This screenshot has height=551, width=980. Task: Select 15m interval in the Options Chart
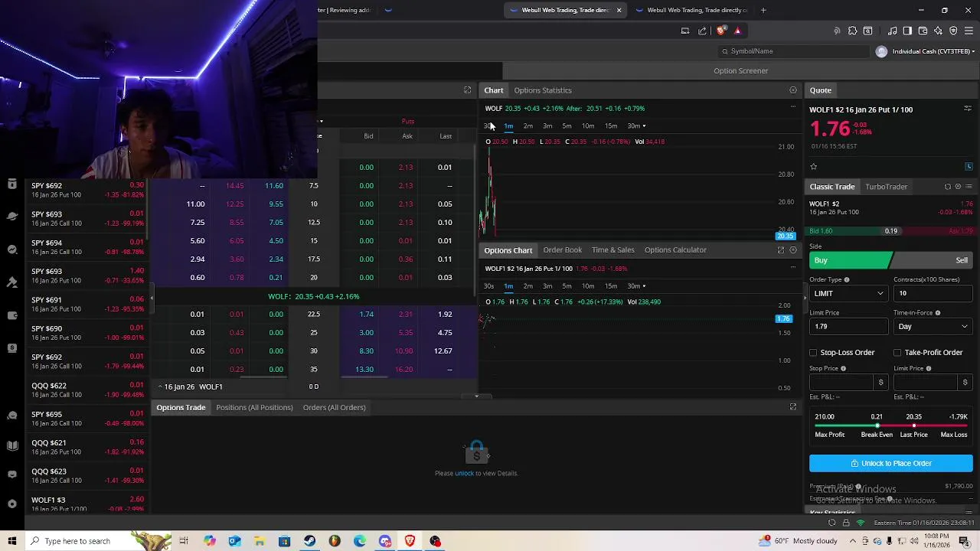click(610, 285)
